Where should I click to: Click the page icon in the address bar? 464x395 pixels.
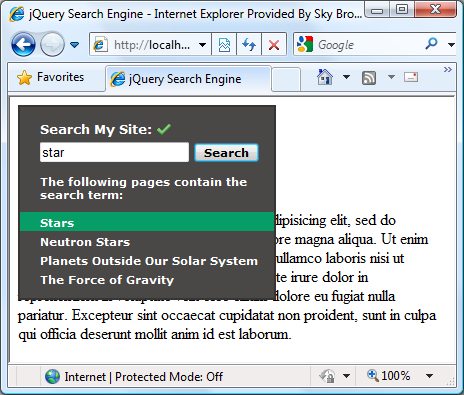click(x=99, y=44)
